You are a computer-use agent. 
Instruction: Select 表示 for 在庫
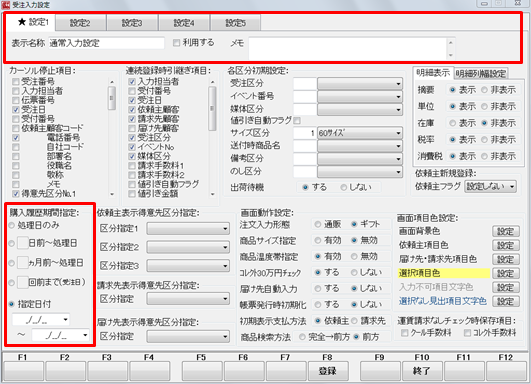click(x=452, y=123)
